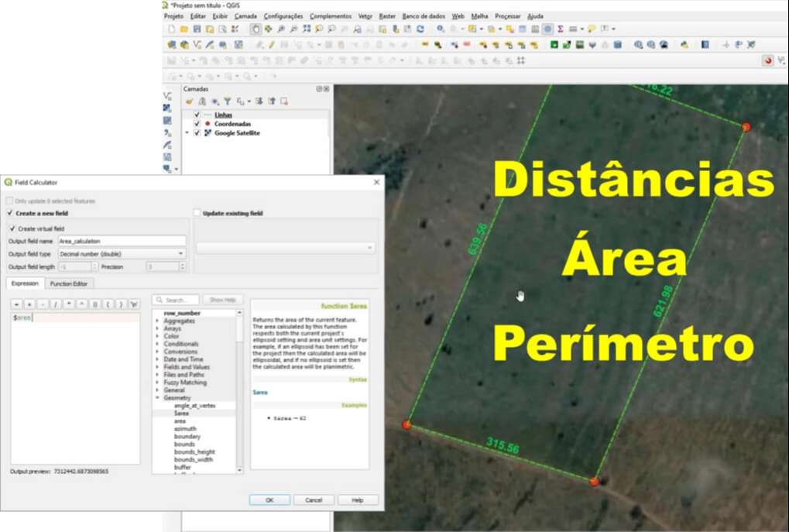Expand the Aggregates function group
The height and width of the screenshot is (532, 789).
[x=157, y=321]
